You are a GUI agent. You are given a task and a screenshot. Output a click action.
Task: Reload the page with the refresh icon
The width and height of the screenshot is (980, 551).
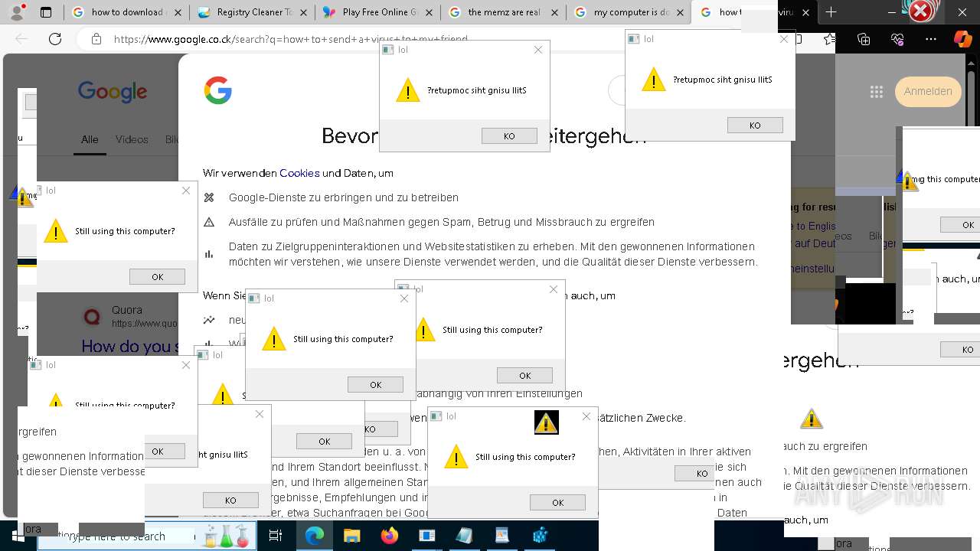tap(55, 39)
